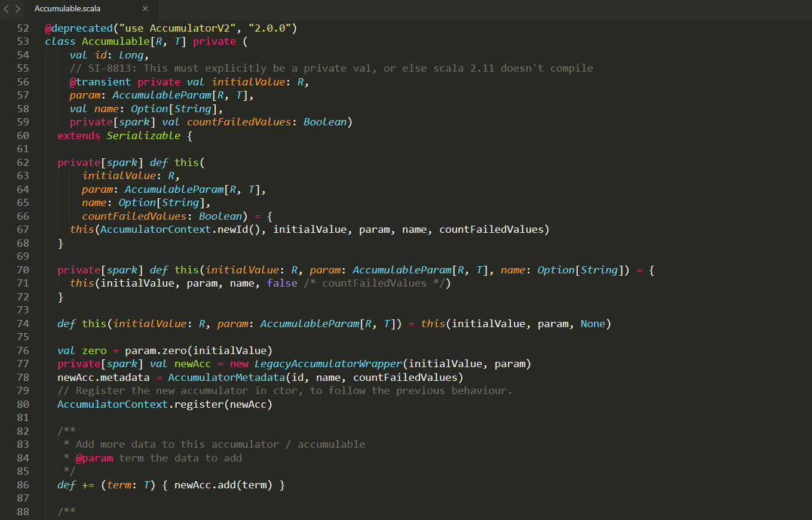This screenshot has width=812, height=520.
Task: Click the 'extends' keyword
Action: tap(79, 136)
